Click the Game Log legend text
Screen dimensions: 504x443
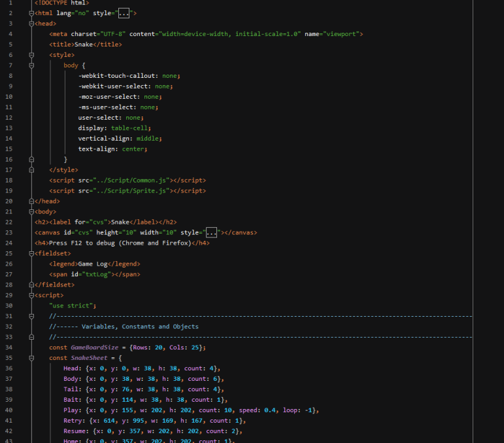[93, 264]
